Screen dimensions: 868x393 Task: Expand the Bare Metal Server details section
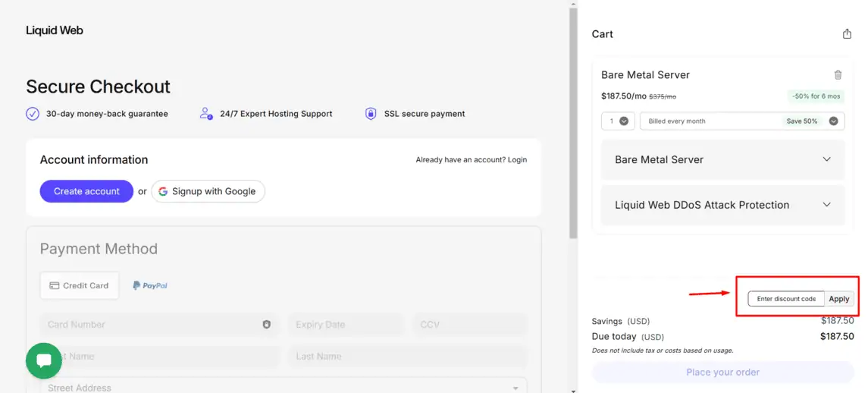(723, 159)
